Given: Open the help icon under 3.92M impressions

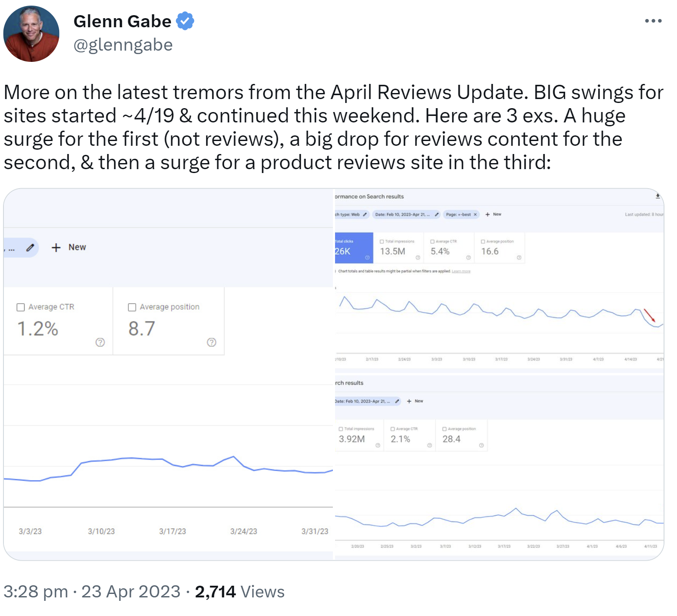Looking at the screenshot, I should click(x=377, y=445).
